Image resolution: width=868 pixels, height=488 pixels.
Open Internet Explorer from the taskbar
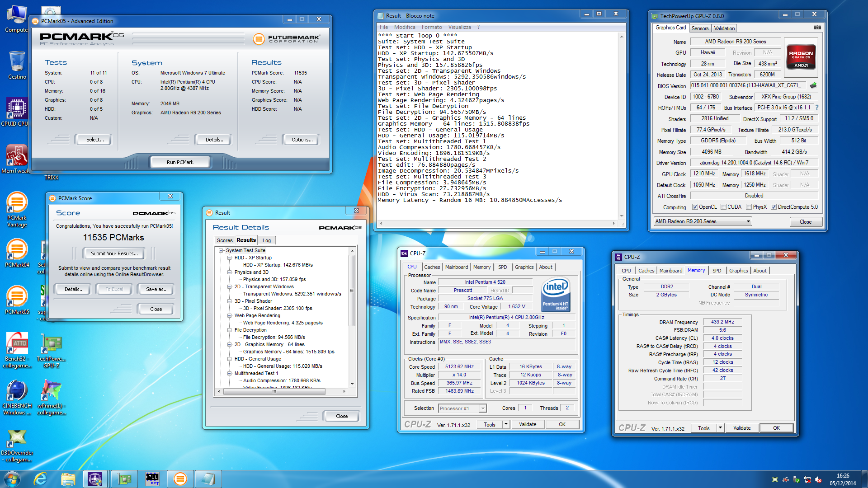[40, 479]
